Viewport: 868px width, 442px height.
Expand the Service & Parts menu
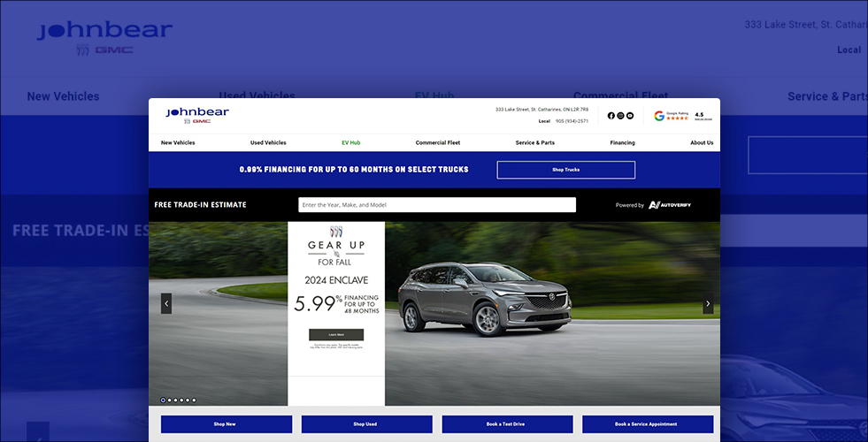tap(535, 142)
